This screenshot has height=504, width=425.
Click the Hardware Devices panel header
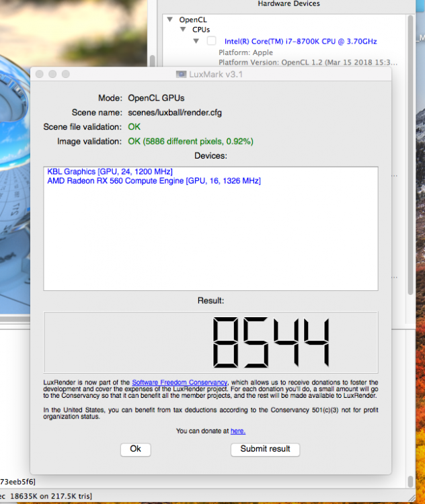288,3
